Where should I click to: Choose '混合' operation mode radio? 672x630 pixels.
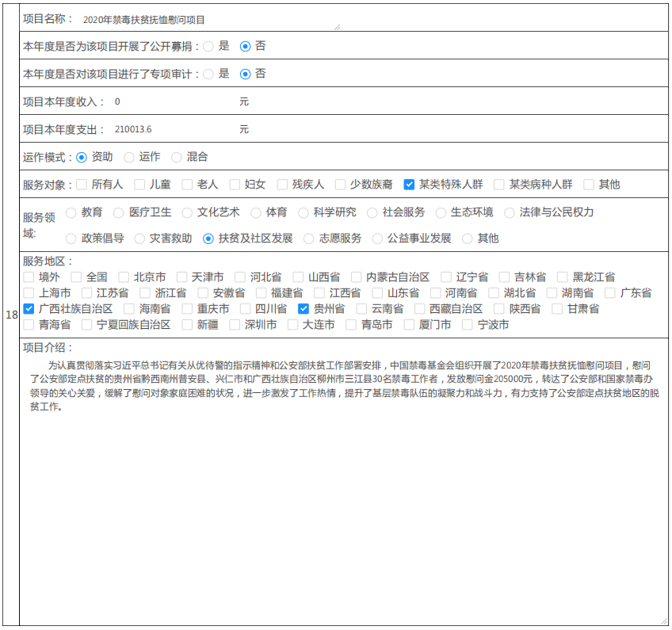click(x=177, y=157)
